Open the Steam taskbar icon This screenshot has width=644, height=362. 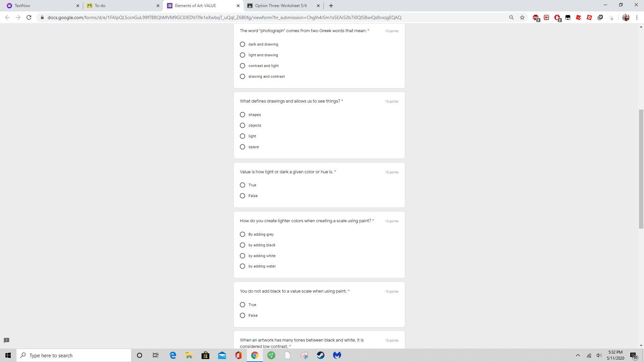pos(321,355)
